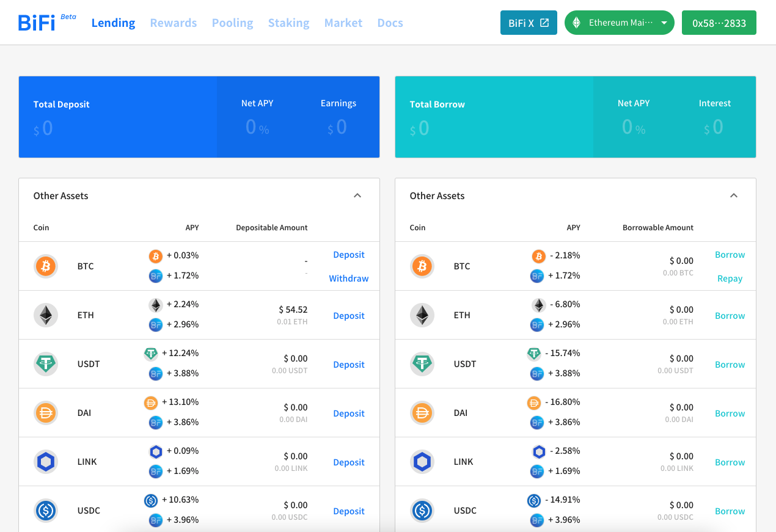Click the Borrowable Amount column header
This screenshot has width=776, height=532.
coord(658,228)
